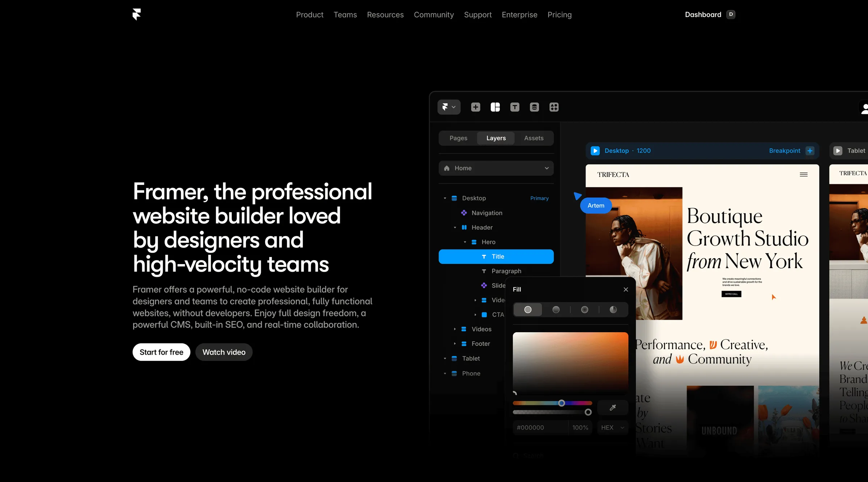This screenshot has width=868, height=482.
Task: Open the Community menu in the header
Action: [434, 15]
